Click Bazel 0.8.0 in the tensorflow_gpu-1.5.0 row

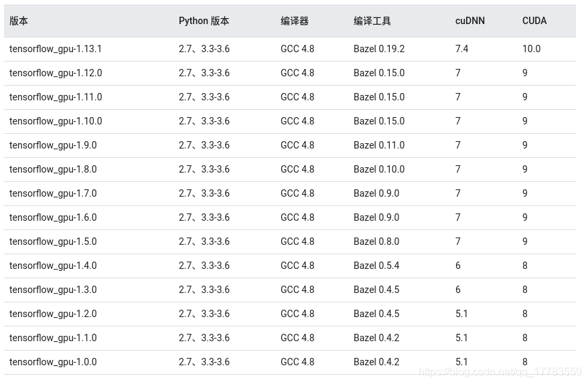376,242
